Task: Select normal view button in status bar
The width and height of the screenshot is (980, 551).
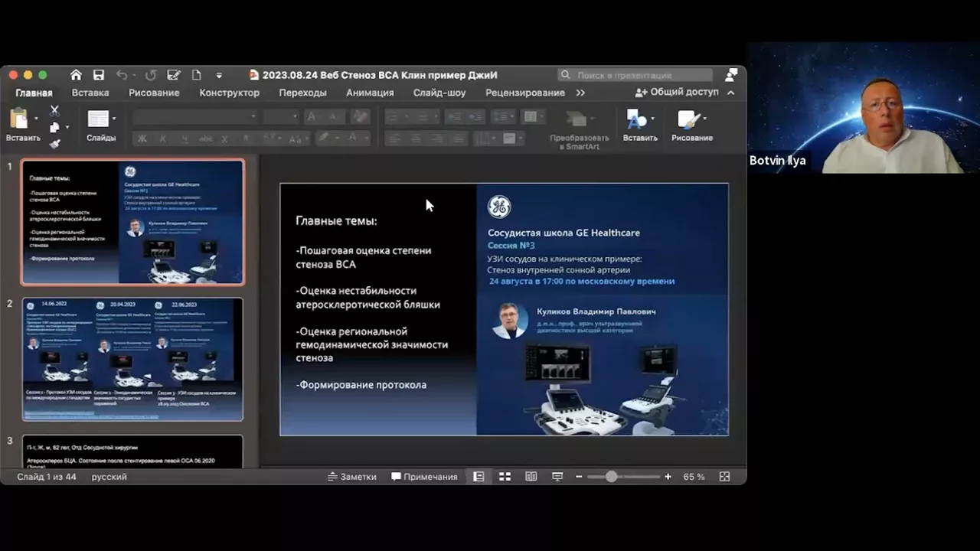Action: (x=479, y=476)
